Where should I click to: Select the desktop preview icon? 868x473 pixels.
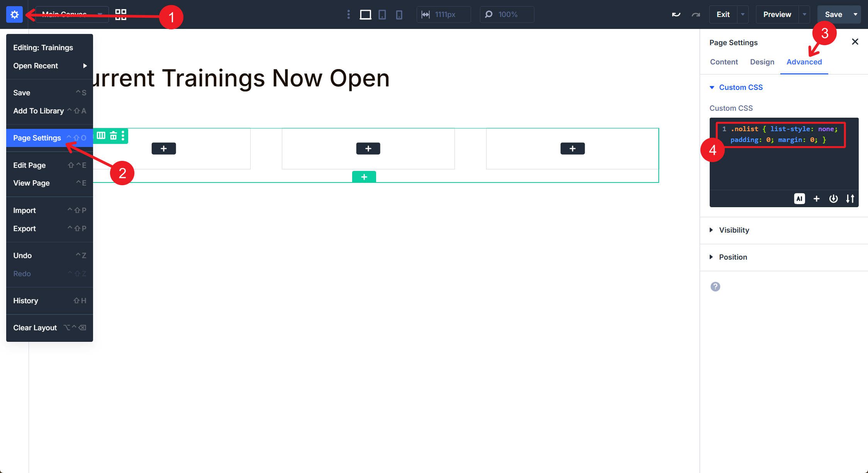tap(365, 14)
